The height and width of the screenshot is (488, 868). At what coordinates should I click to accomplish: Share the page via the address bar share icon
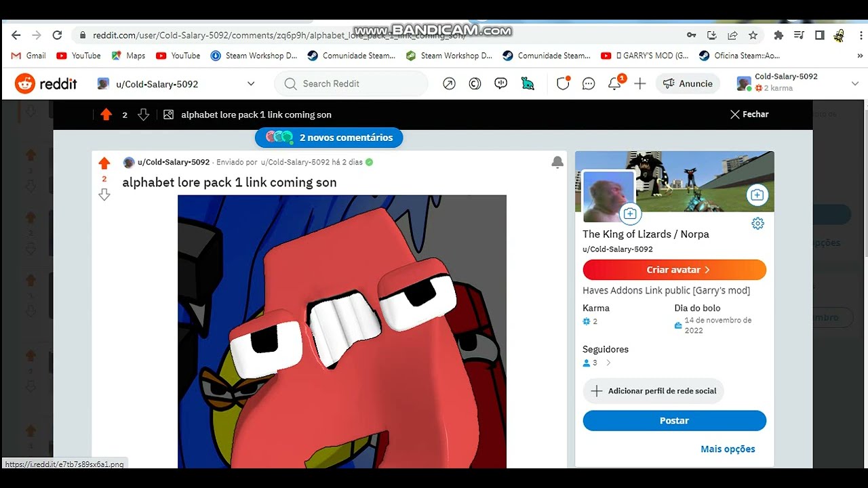pyautogui.click(x=732, y=35)
